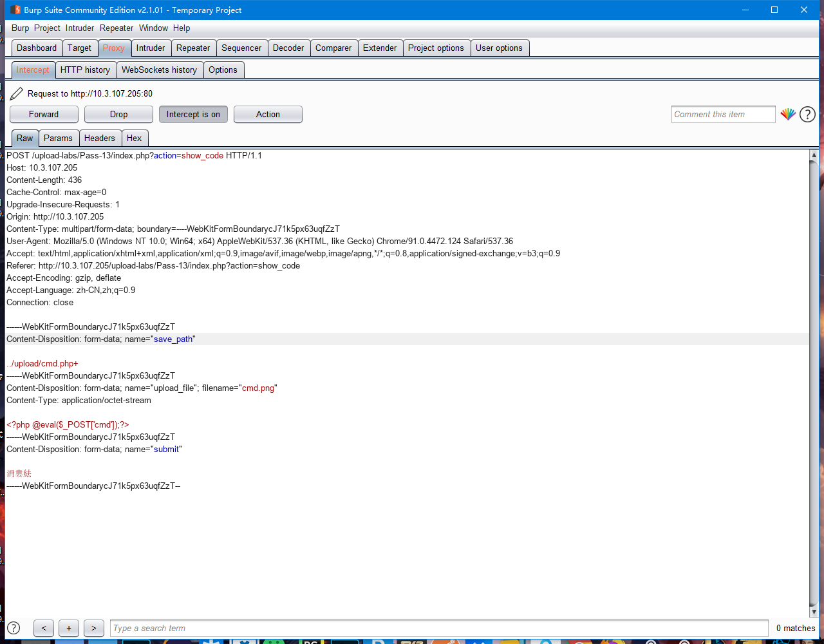Click the scrollbar up arrow in request editor
The width and height of the screenshot is (824, 644).
[x=814, y=155]
